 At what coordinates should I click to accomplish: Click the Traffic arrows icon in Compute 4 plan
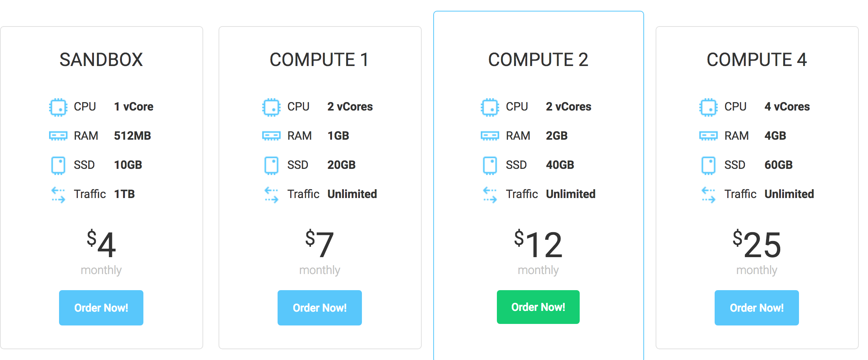coord(708,195)
